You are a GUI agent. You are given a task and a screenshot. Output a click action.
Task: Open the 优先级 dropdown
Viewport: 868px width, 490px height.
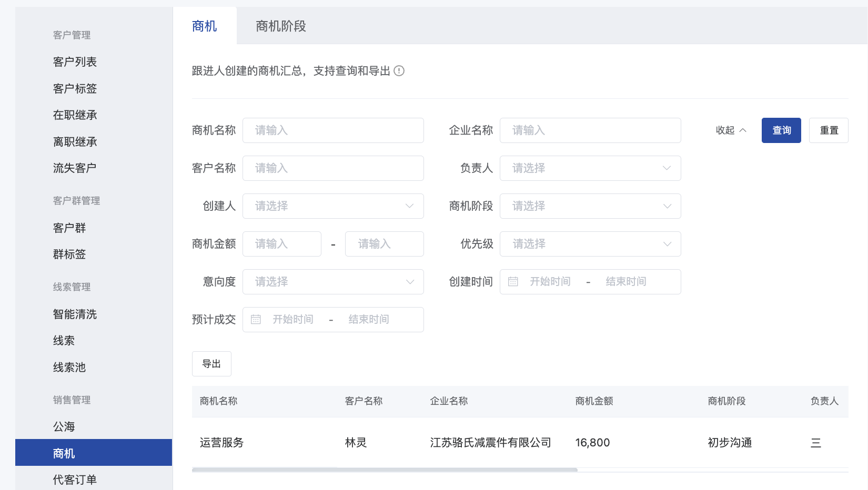(x=590, y=244)
